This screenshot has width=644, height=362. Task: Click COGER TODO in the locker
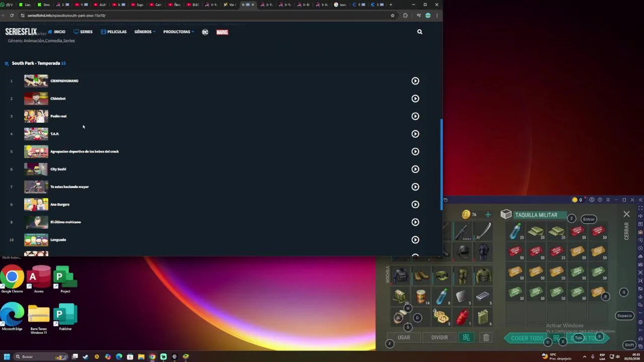point(527,338)
